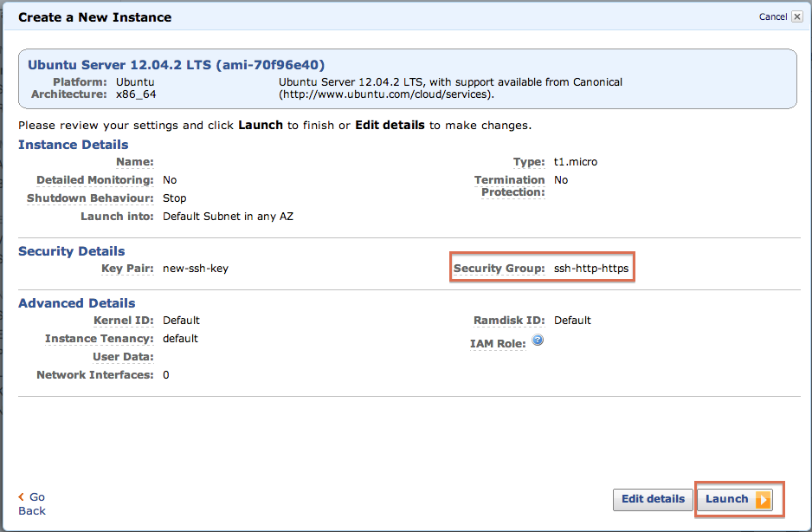
Task: Click the t1.micro instance type value
Action: 576,162
